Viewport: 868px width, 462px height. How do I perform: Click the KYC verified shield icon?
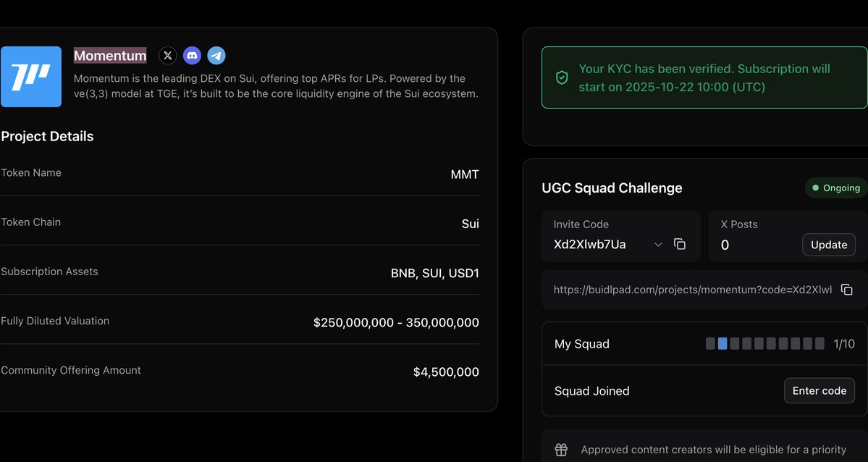tap(562, 77)
